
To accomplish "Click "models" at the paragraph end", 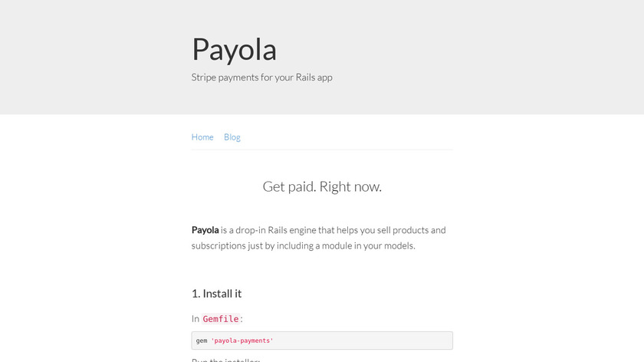I will 398,246.
